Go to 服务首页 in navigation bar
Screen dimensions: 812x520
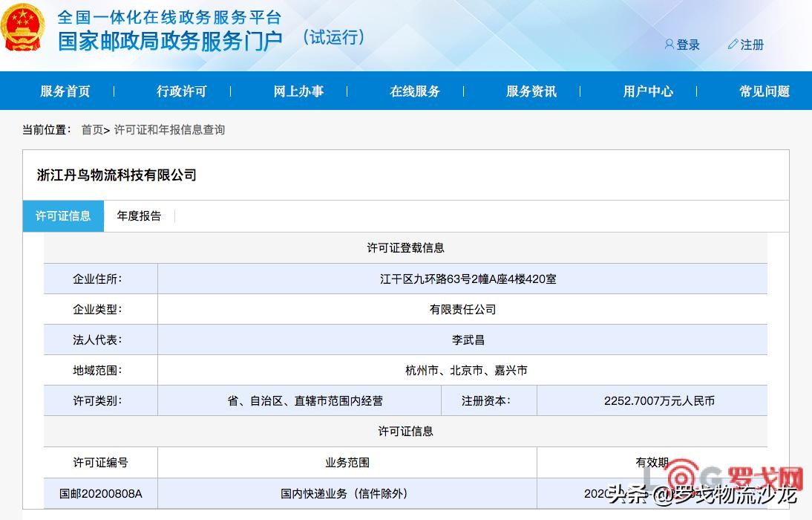pos(65,91)
